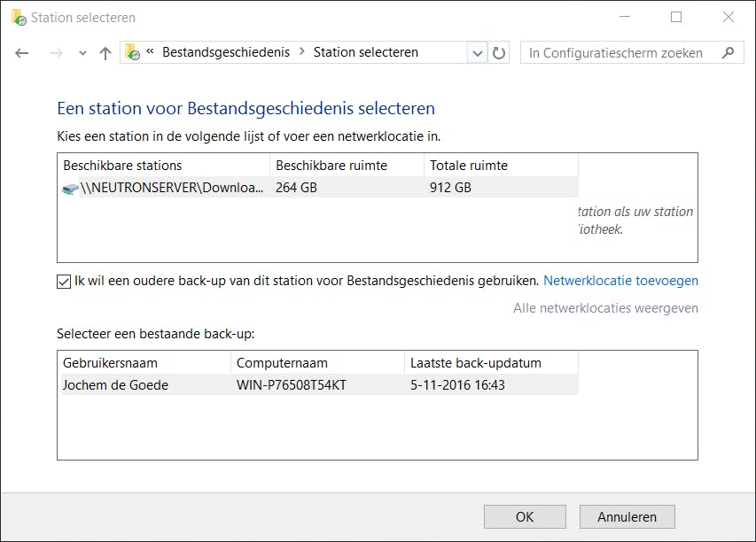Toggle the older back-up usage checkbox
The height and width of the screenshot is (542, 756).
click(x=64, y=281)
